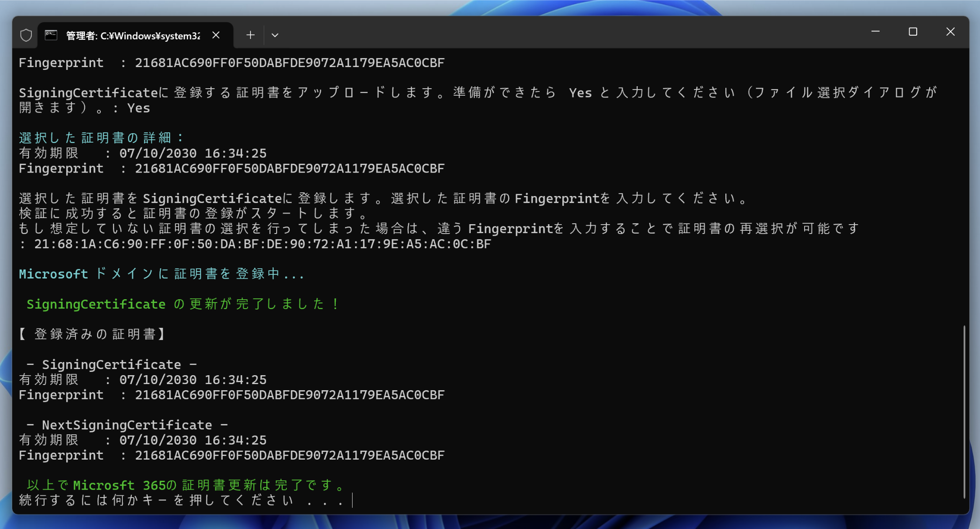Close the terminal window
Screen dimensions: 980x529
950,31
